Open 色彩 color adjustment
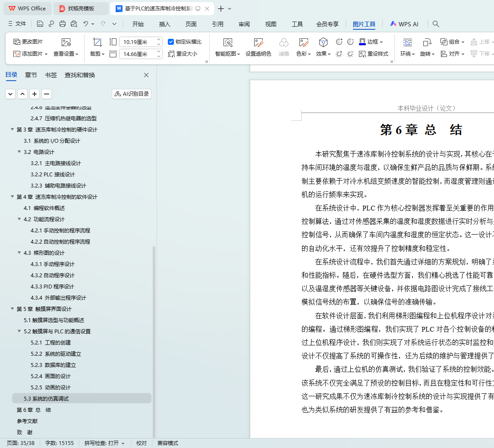 (x=303, y=47)
